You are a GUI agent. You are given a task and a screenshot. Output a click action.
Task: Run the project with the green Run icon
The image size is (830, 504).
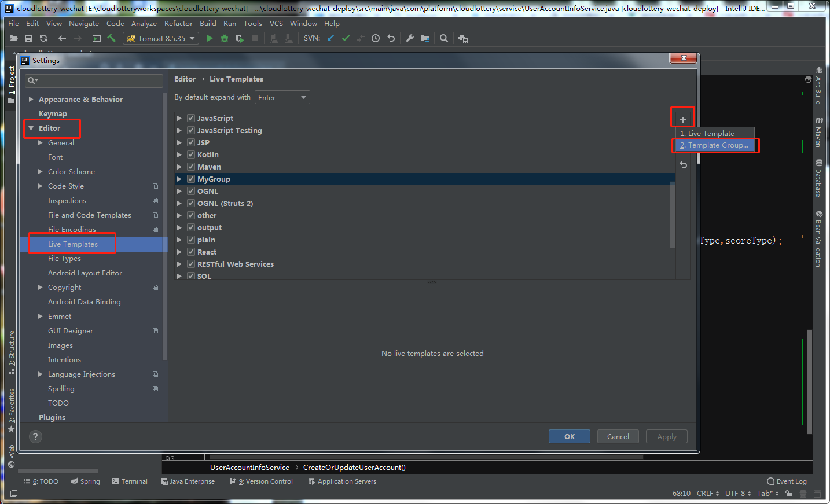(x=209, y=38)
